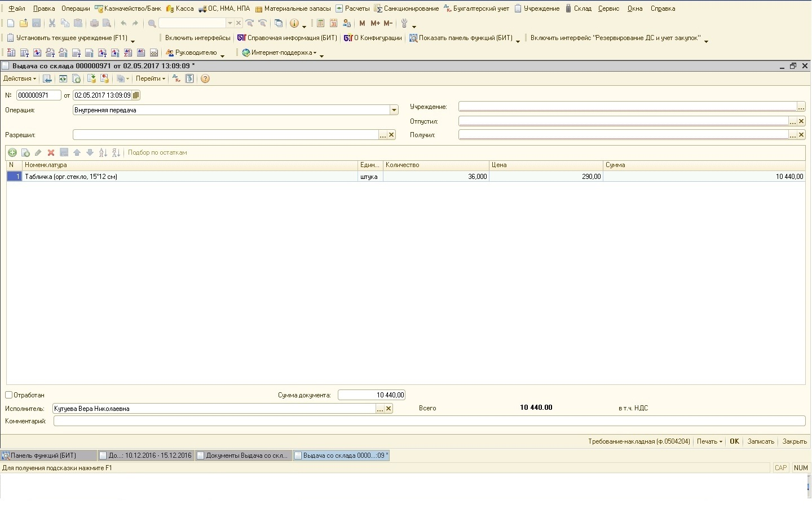Click the search magnifier icon in toolbar
The image size is (812, 508).
[x=152, y=23]
